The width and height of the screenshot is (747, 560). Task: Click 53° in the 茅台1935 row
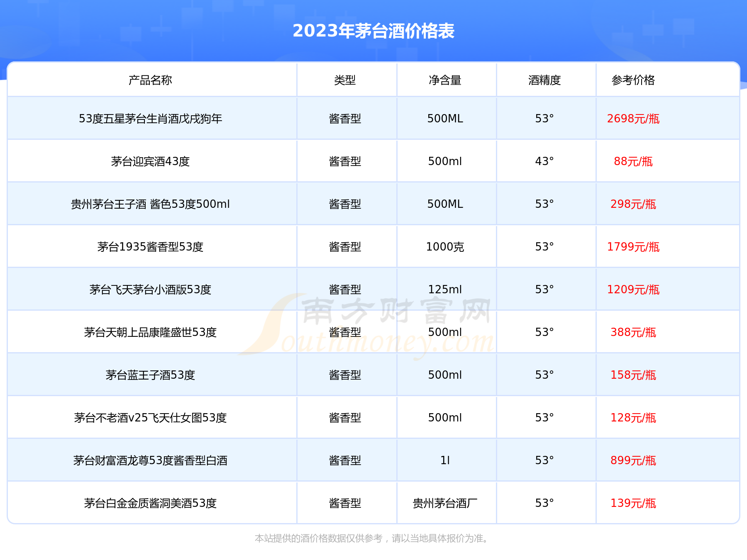tap(544, 247)
